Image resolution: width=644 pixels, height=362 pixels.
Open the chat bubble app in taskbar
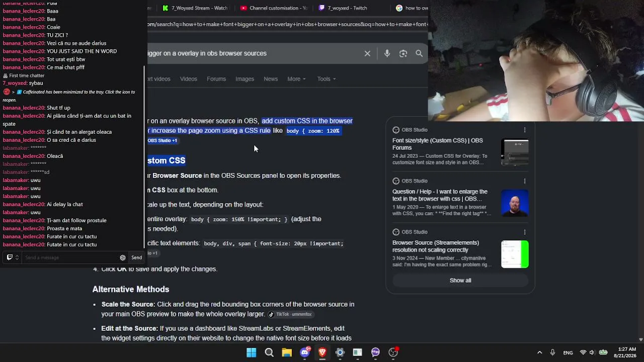click(x=375, y=352)
